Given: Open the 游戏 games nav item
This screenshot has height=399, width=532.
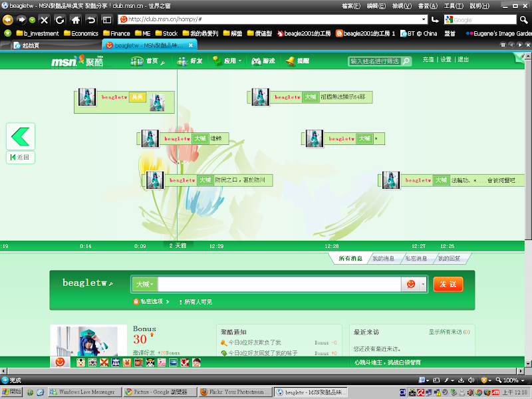Looking at the screenshot, I should [263, 61].
